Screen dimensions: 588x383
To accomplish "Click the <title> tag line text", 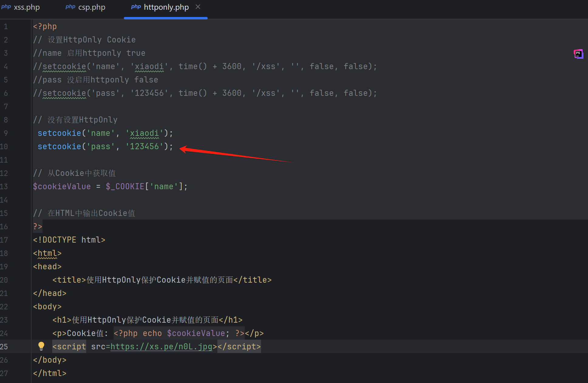I will coord(162,280).
